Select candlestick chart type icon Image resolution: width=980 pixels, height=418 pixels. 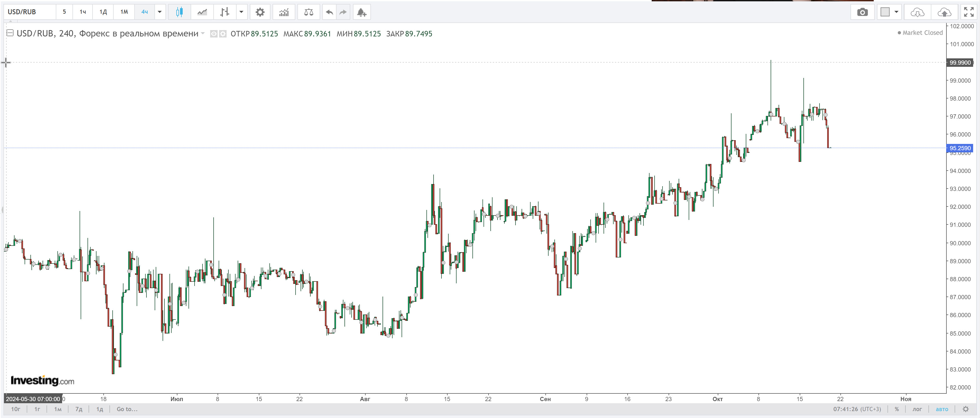[x=179, y=12]
